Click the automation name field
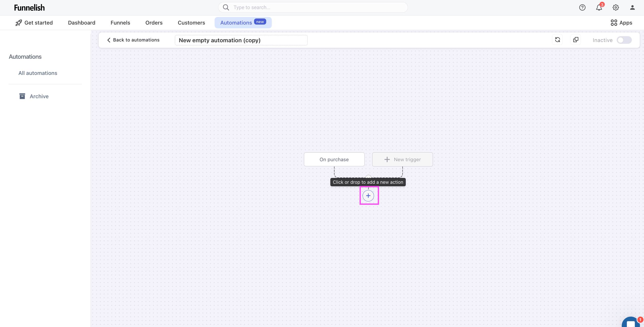The width and height of the screenshot is (644, 327). (x=241, y=40)
